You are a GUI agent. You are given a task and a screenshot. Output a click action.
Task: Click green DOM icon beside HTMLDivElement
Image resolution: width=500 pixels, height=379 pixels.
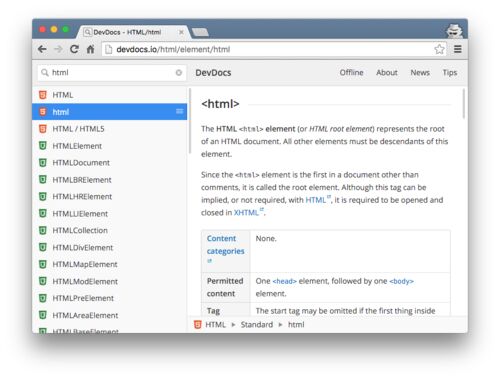pyautogui.click(x=43, y=247)
